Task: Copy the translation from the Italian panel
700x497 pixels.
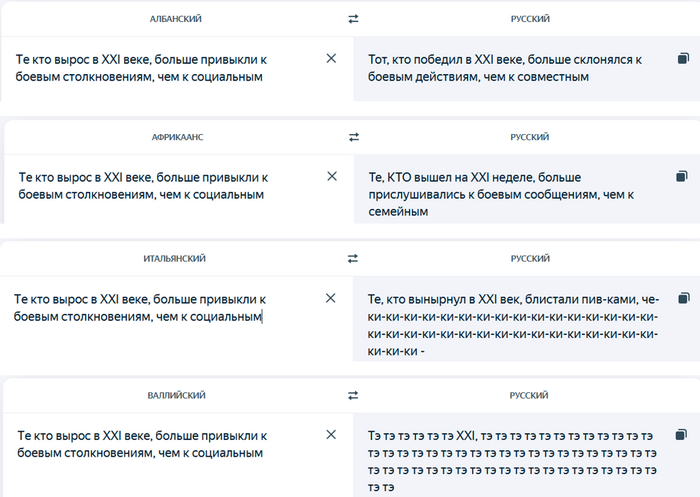Action: tap(683, 298)
